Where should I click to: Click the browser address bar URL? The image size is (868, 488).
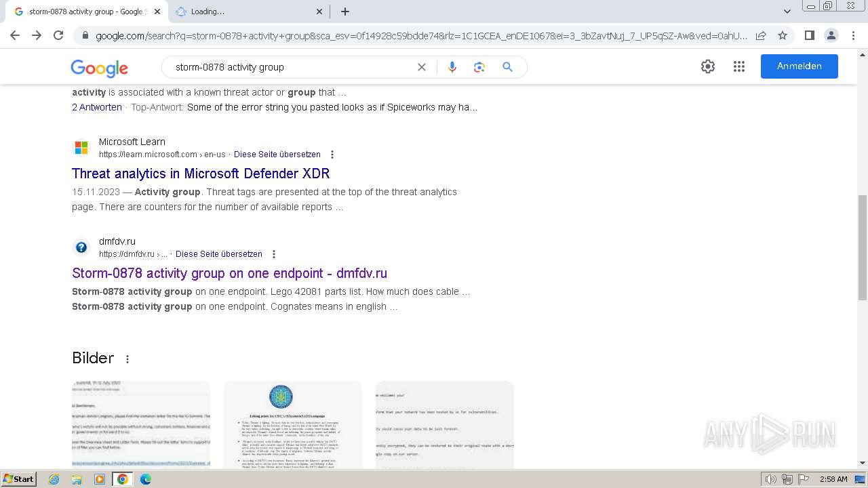point(420,35)
